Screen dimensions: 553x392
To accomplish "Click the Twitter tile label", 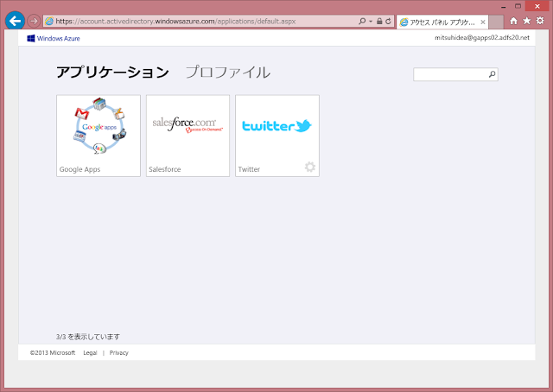I will point(249,169).
